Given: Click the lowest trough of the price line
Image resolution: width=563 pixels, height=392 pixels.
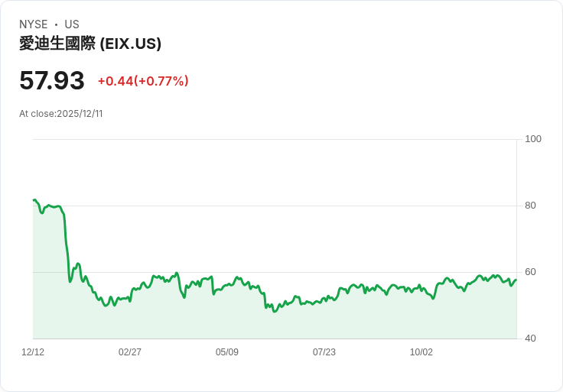Looking at the screenshot, I should (x=274, y=311).
